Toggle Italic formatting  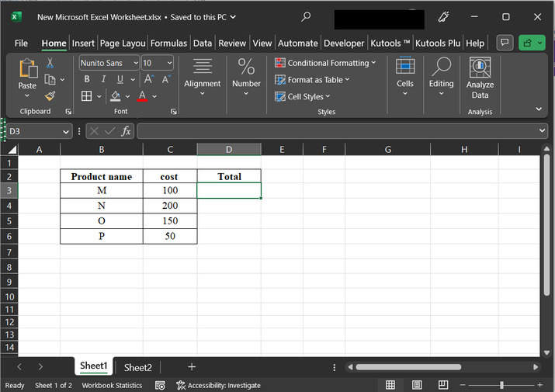pos(103,79)
